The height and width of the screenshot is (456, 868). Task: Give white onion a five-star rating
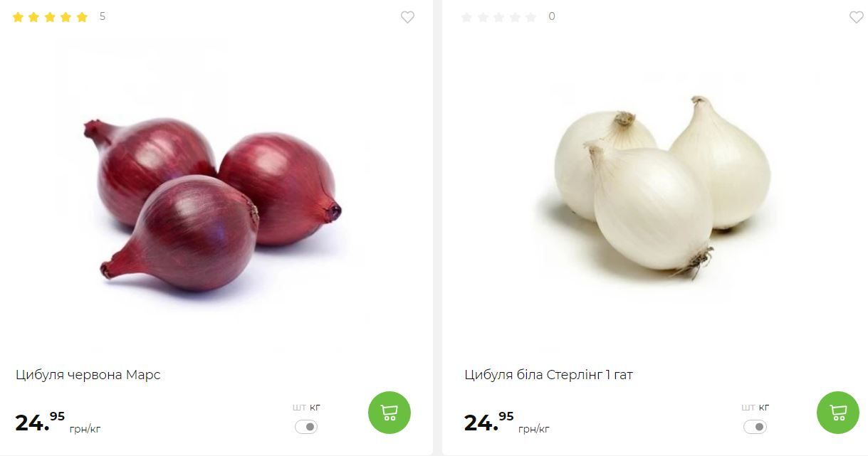click(x=530, y=17)
